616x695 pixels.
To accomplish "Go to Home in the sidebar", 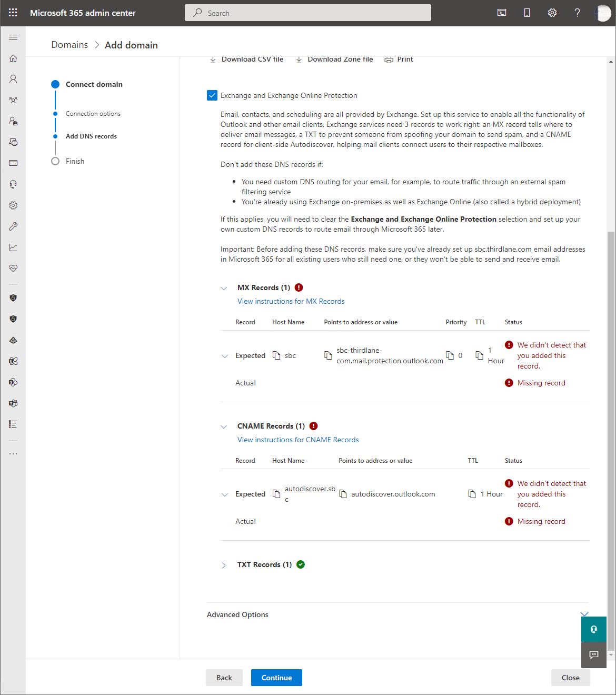I will tap(13, 58).
